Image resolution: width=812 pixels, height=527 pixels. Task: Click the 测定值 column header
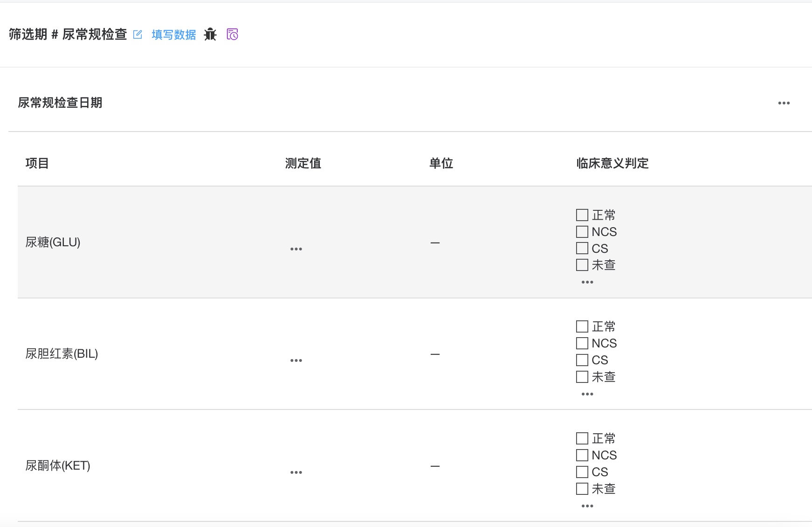303,163
